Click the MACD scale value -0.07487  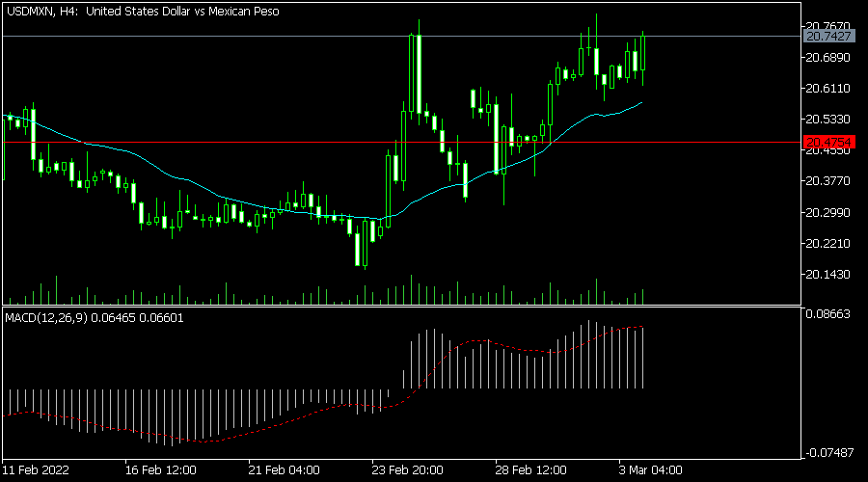pos(828,453)
